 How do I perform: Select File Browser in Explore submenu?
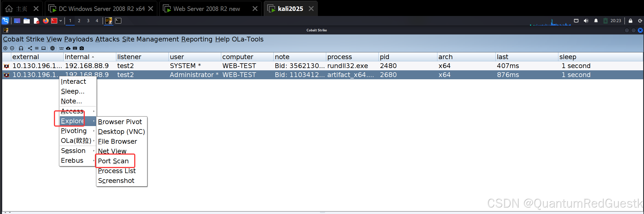pyautogui.click(x=122, y=141)
